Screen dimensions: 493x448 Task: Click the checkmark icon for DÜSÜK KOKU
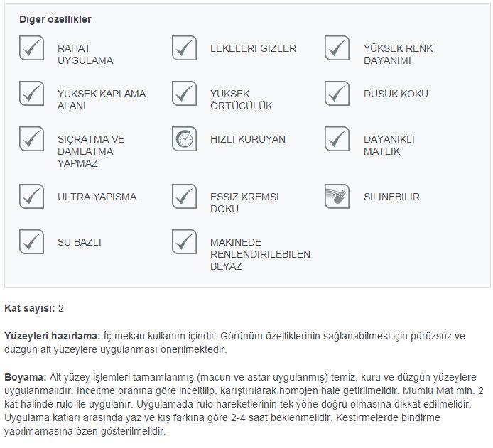pos(337,94)
